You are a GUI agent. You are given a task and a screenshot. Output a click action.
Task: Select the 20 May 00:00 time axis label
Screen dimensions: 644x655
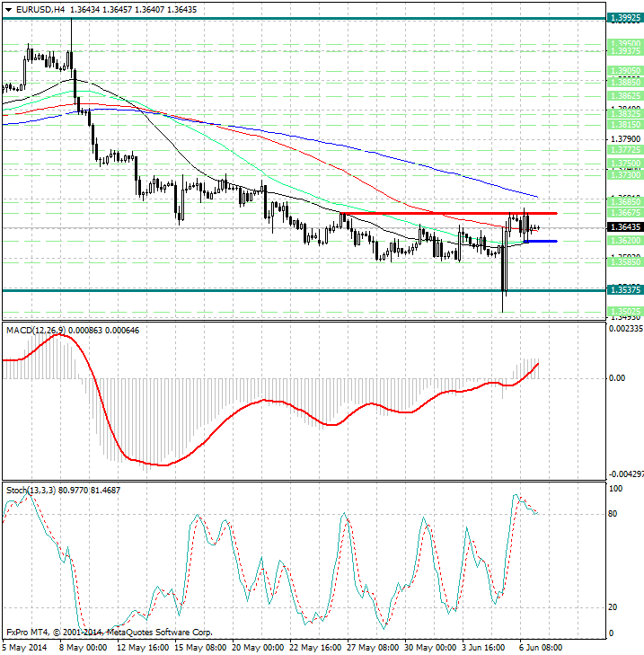[x=258, y=648]
